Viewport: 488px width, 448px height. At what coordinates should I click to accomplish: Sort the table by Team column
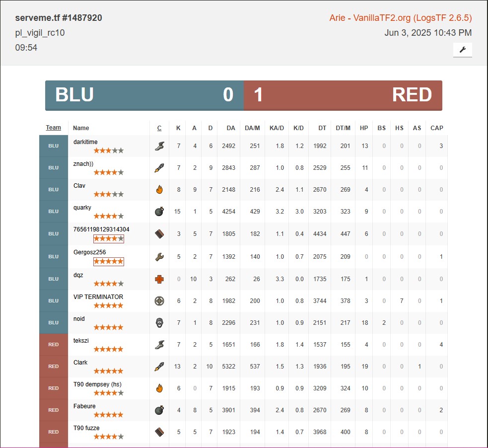[x=54, y=128]
